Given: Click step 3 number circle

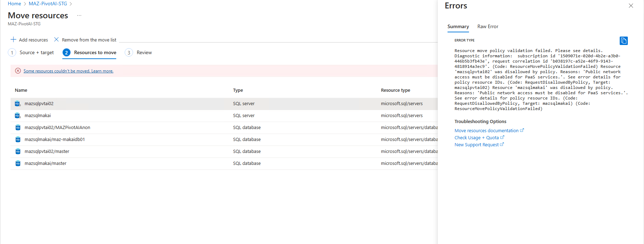Looking at the screenshot, I should pyautogui.click(x=129, y=52).
